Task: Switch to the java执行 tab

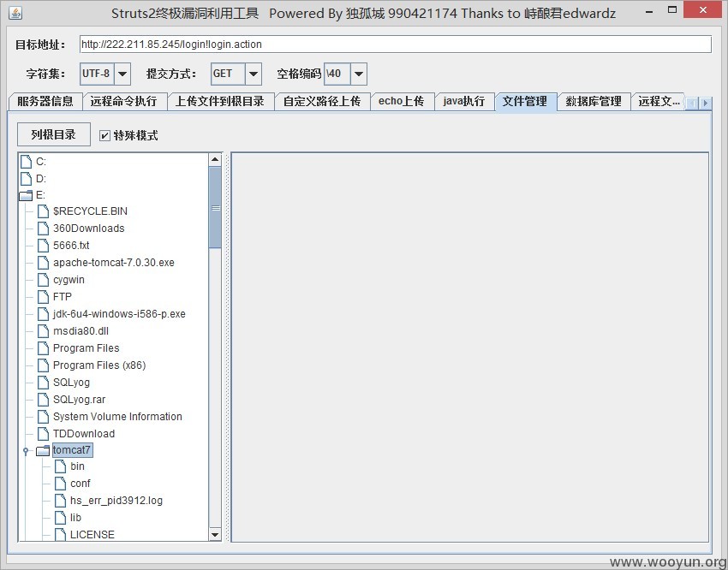Action: [x=464, y=101]
